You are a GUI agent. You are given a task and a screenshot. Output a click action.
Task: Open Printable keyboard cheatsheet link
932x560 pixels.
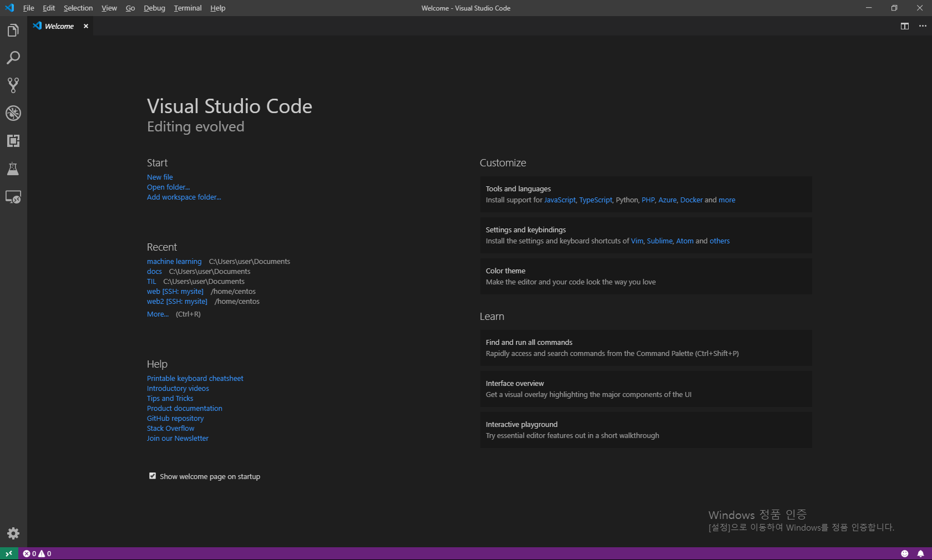[195, 378]
